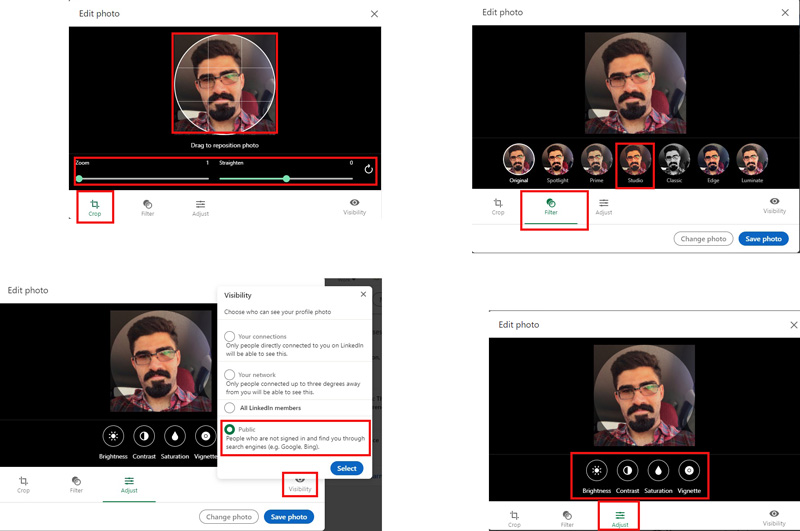The width and height of the screenshot is (800, 531).
Task: Click Change photo in the filter thumbnails editor
Action: pos(703,239)
